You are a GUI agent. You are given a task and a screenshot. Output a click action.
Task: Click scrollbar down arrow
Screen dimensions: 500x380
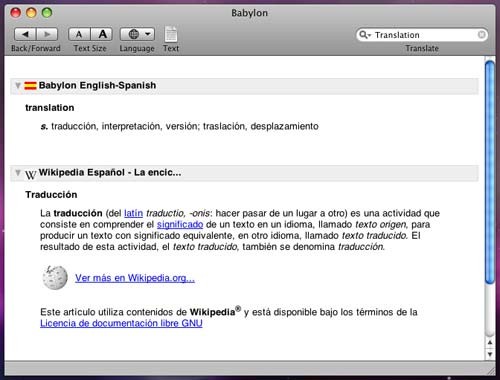pyautogui.click(x=490, y=354)
